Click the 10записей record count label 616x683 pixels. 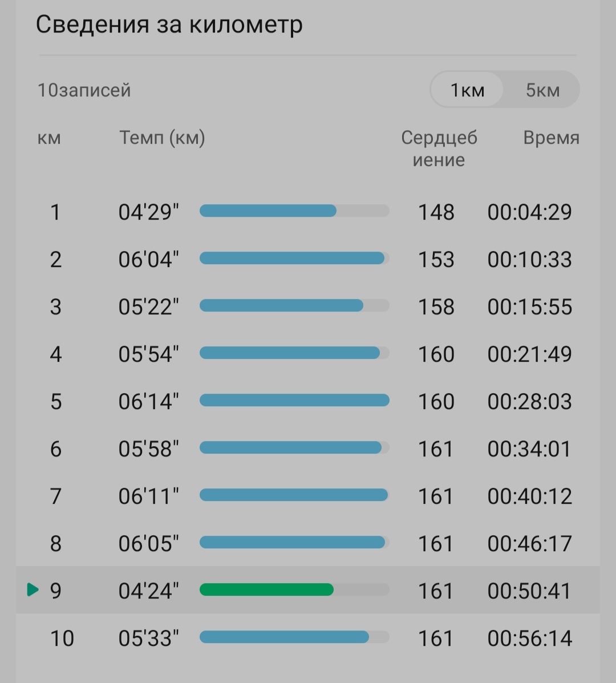[x=84, y=90]
